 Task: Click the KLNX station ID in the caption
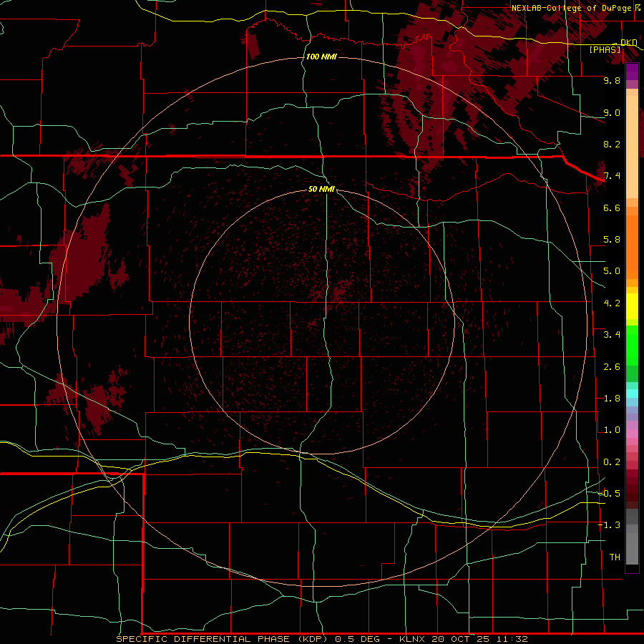pos(413,639)
